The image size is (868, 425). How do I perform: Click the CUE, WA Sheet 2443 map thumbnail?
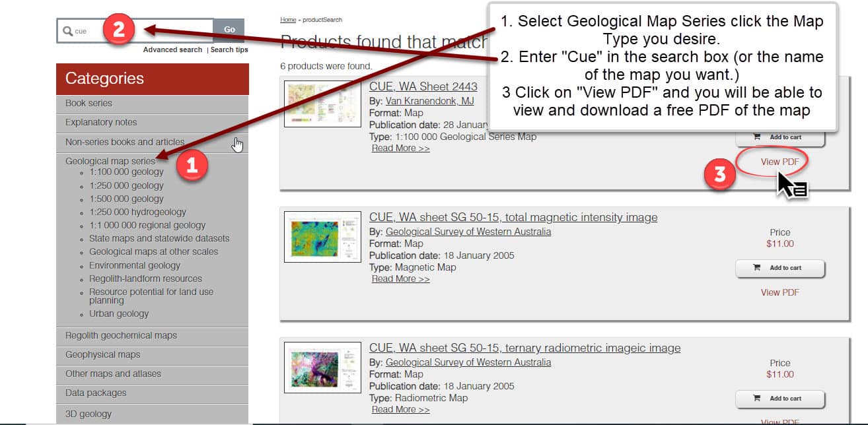click(x=322, y=104)
